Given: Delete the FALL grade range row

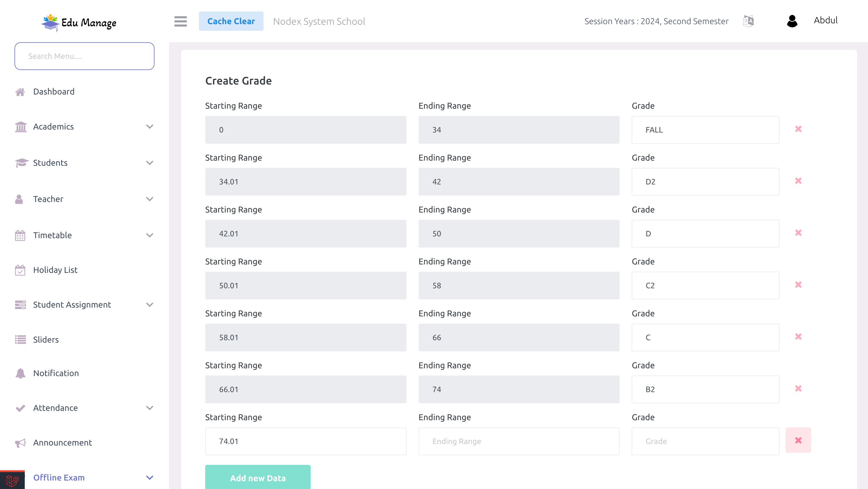Looking at the screenshot, I should pos(798,129).
